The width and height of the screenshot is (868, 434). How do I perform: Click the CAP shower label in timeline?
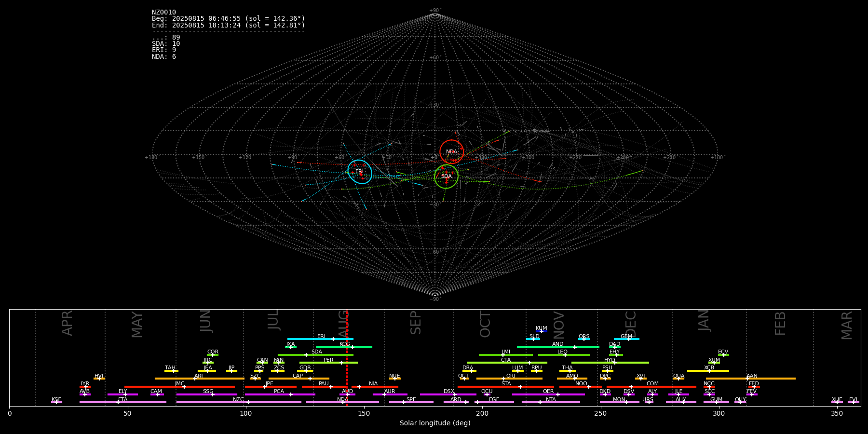click(298, 376)
